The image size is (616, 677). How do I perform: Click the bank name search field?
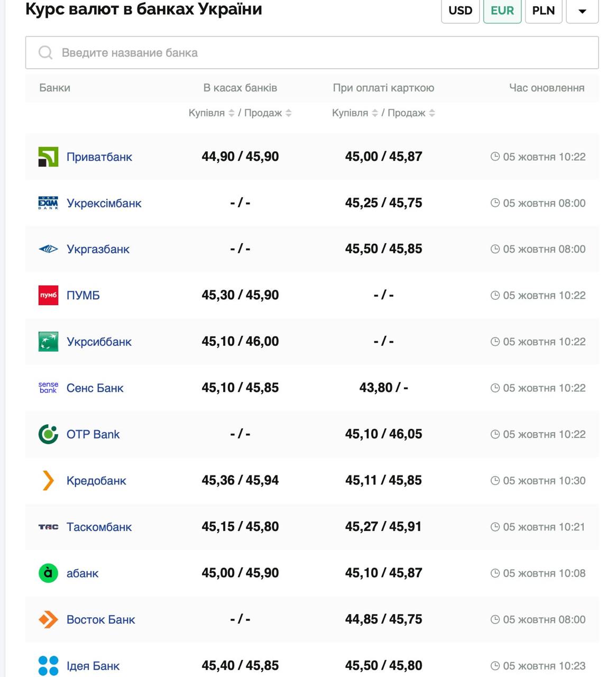pos(312,53)
